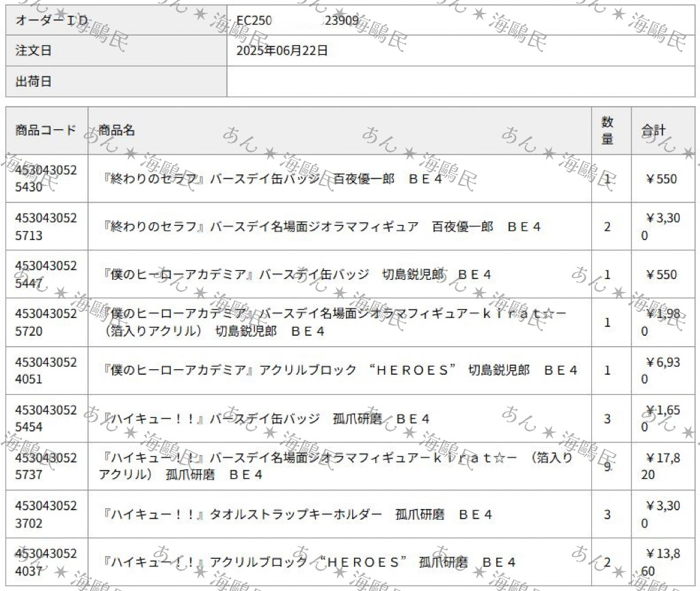700x591 pixels.
Task: Select total ¥550 in the 4530430525430 row
Action: [x=662, y=179]
